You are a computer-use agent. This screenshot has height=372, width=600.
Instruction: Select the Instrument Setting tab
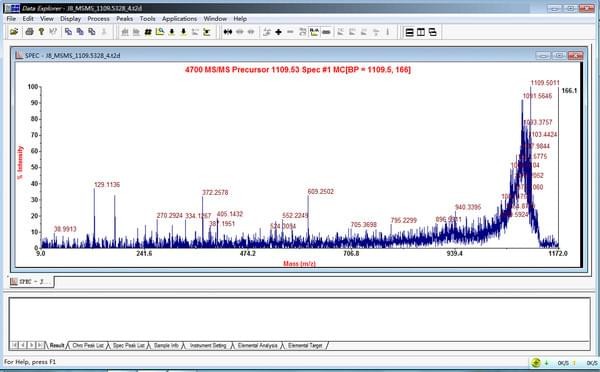point(208,345)
